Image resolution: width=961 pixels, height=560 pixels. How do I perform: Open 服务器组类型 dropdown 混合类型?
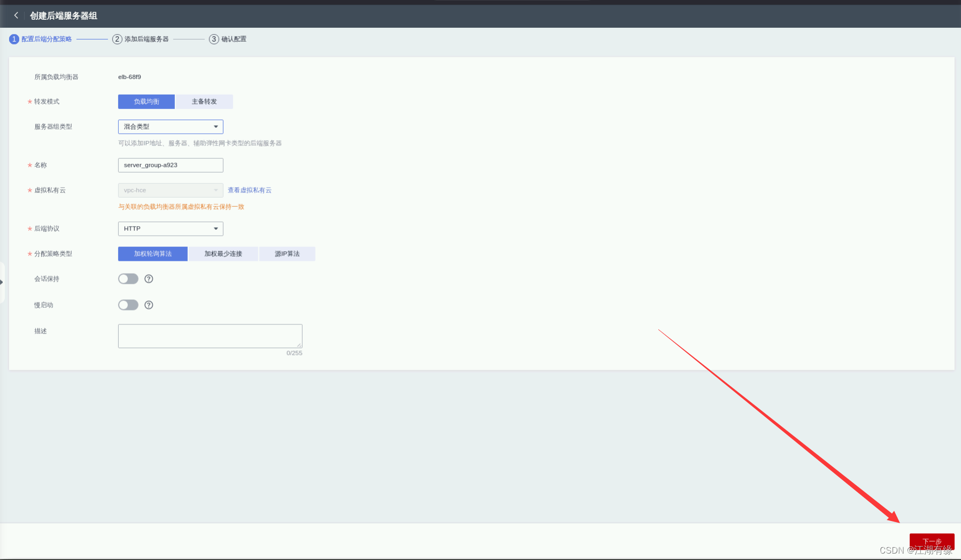pos(171,127)
